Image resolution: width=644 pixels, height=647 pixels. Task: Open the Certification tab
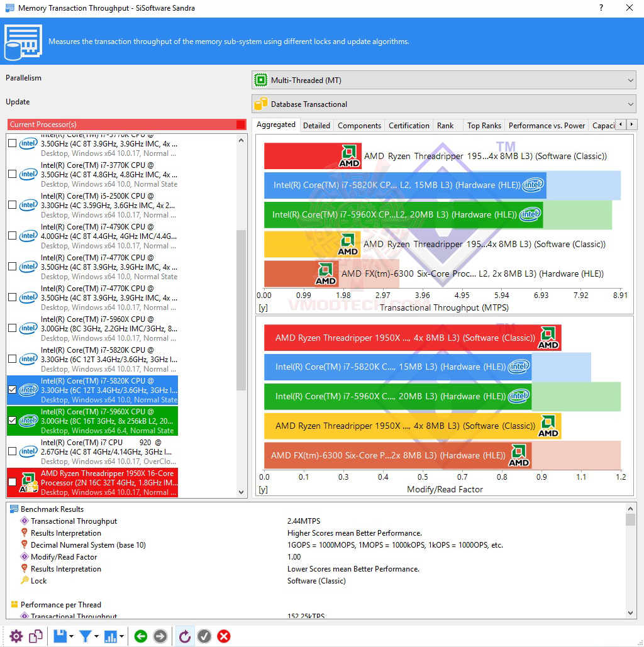409,126
